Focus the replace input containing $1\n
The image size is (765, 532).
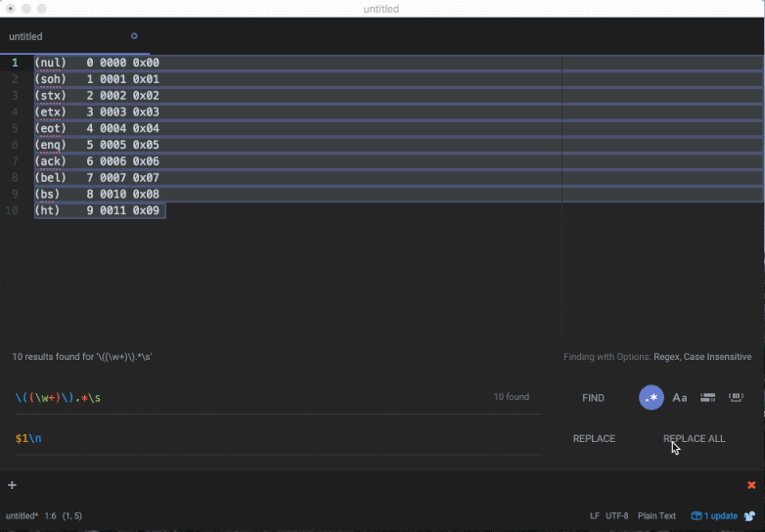pyautogui.click(x=278, y=438)
